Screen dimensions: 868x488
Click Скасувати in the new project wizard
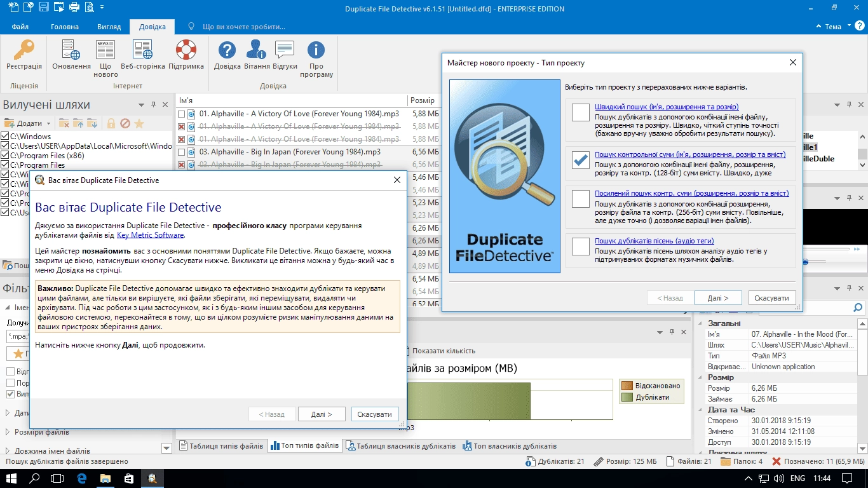[772, 298]
